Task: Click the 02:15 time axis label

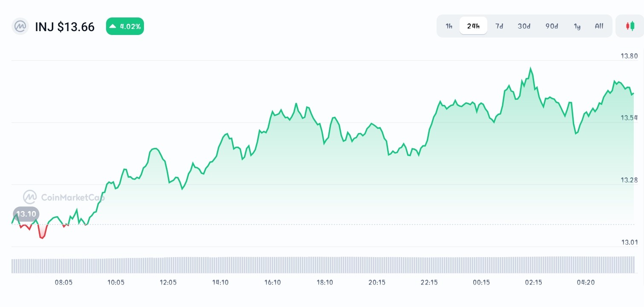Action: click(x=533, y=282)
